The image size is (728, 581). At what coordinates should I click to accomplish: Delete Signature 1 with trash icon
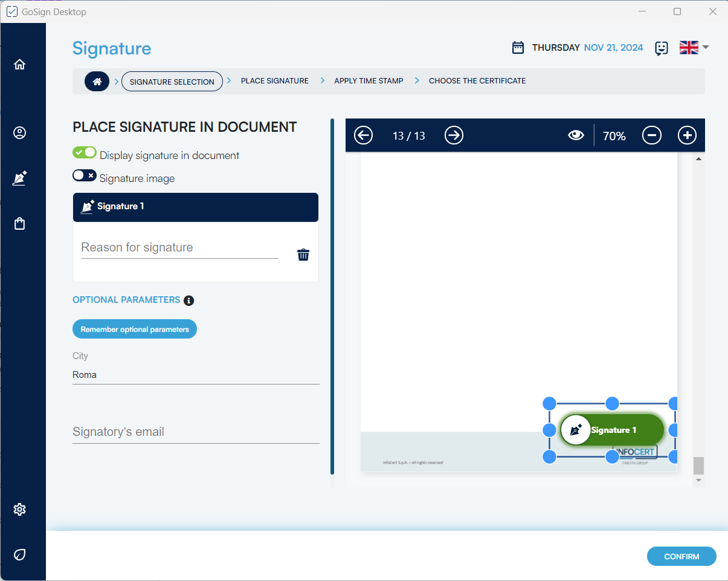pos(303,255)
